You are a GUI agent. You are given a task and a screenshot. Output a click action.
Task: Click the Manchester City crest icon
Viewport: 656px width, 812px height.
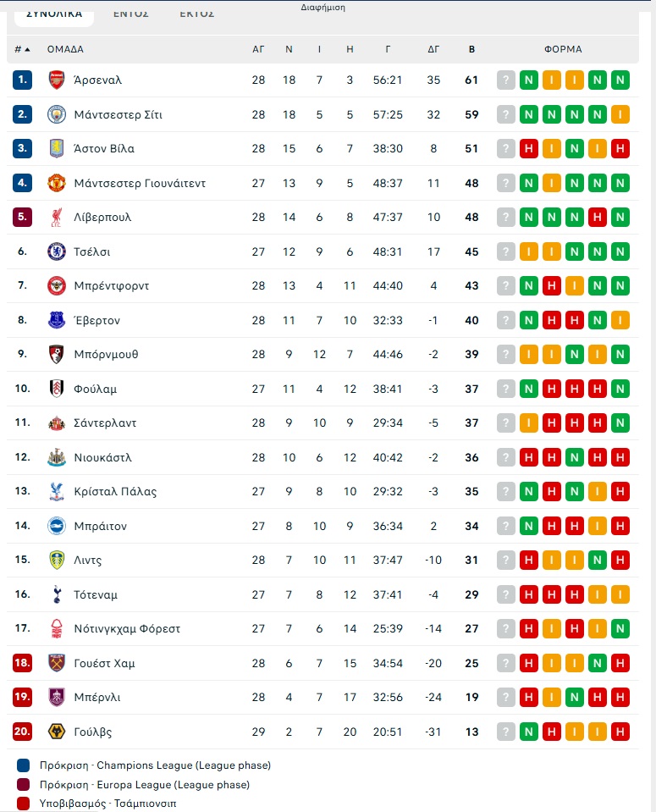point(57,114)
